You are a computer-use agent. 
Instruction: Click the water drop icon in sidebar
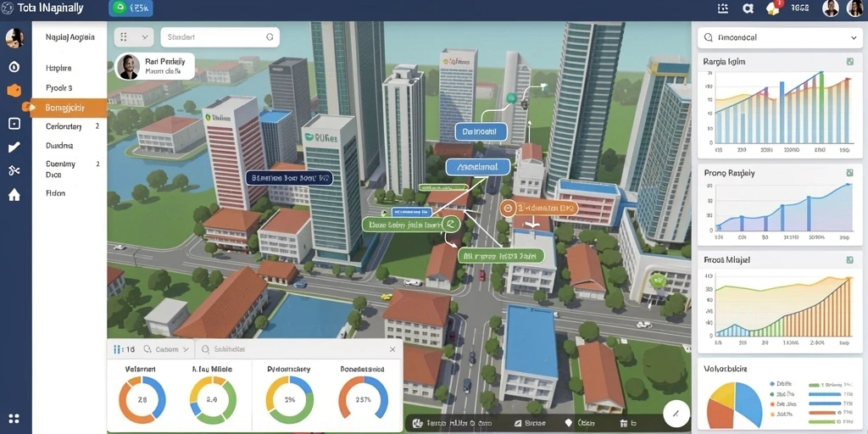point(14,67)
